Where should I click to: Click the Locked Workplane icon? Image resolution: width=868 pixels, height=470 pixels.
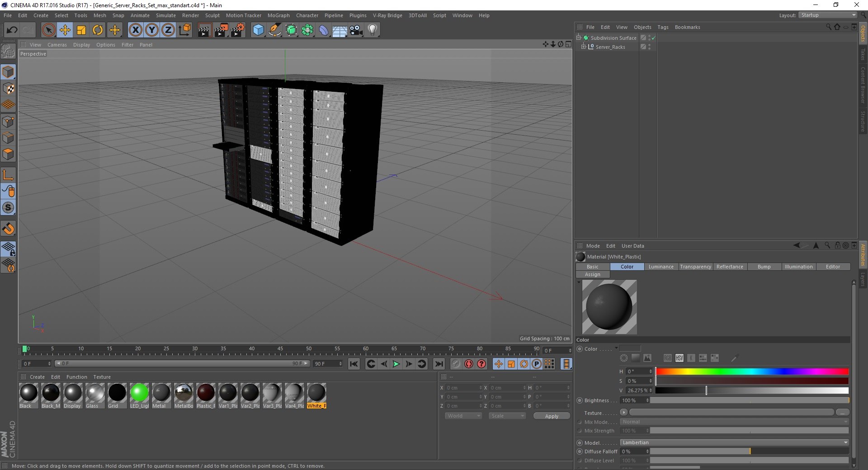pos(8,249)
